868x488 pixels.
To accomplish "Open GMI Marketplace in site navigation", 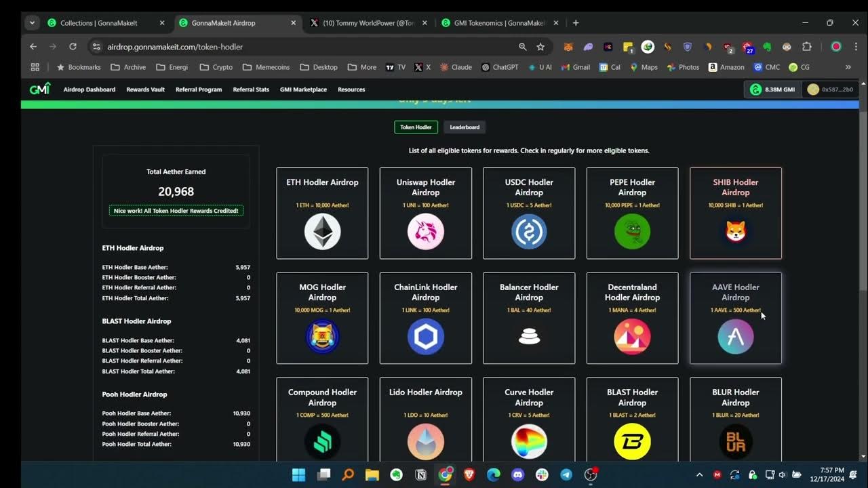I will point(303,89).
